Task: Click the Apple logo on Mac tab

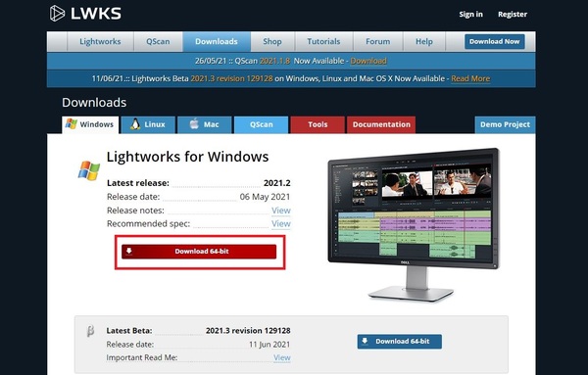Action: coord(194,123)
